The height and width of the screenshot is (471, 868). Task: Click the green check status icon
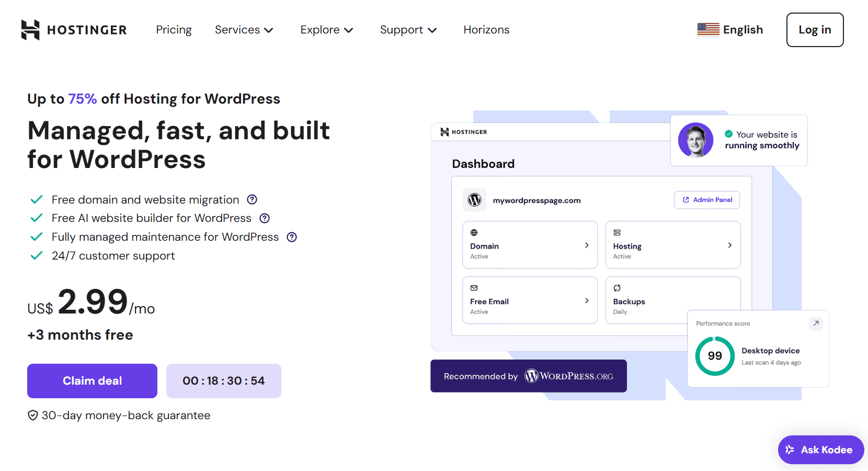[728, 134]
